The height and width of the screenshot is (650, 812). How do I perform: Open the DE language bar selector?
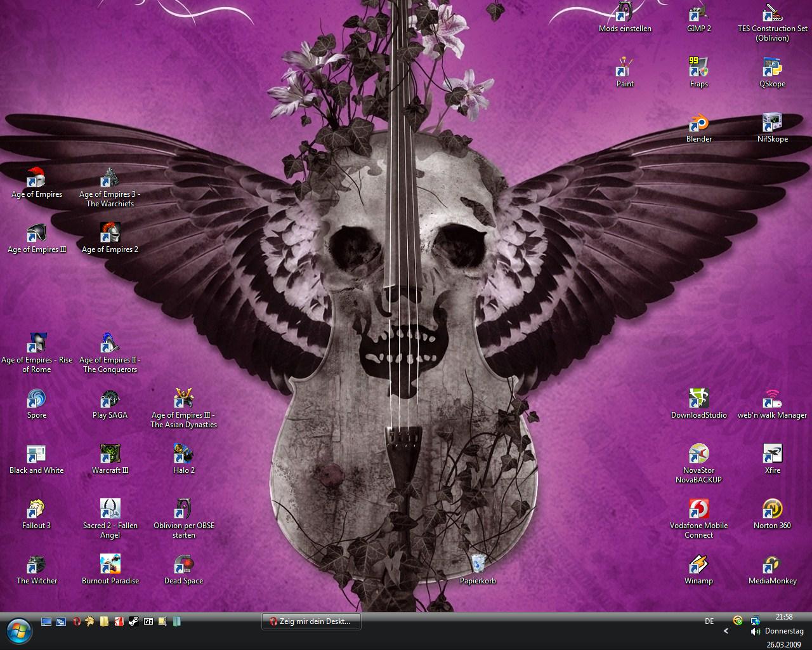pos(709,621)
